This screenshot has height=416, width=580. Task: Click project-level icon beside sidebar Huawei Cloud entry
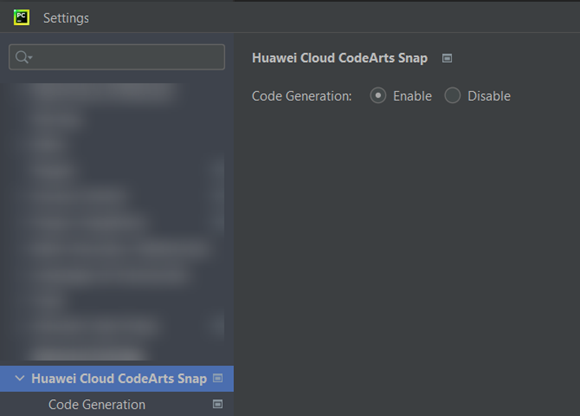point(218,378)
